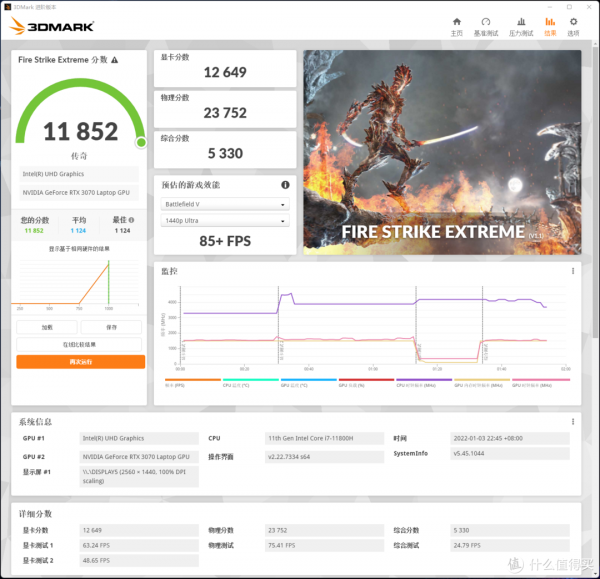This screenshot has width=600, height=579.
Task: Click the 操作界面 value v2.22.7334 s64
Action: (x=324, y=457)
